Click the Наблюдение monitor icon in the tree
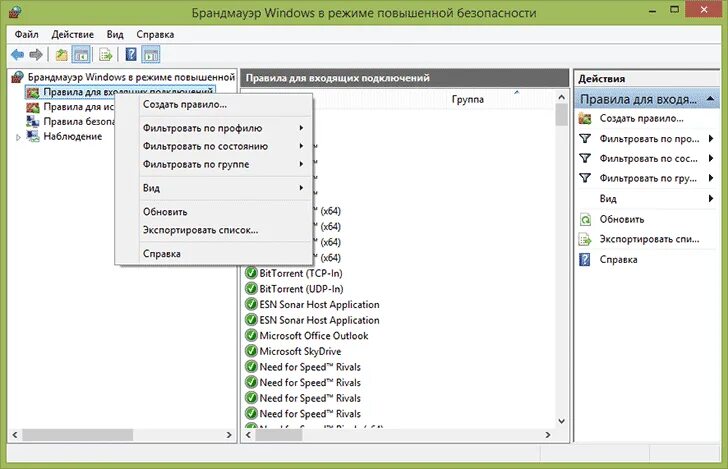 click(32, 137)
